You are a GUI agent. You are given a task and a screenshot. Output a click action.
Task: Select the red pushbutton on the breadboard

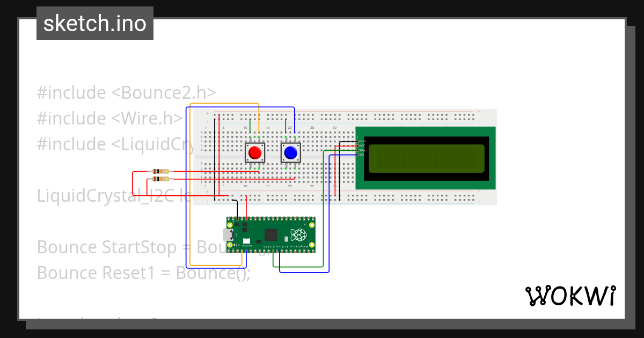(x=255, y=151)
